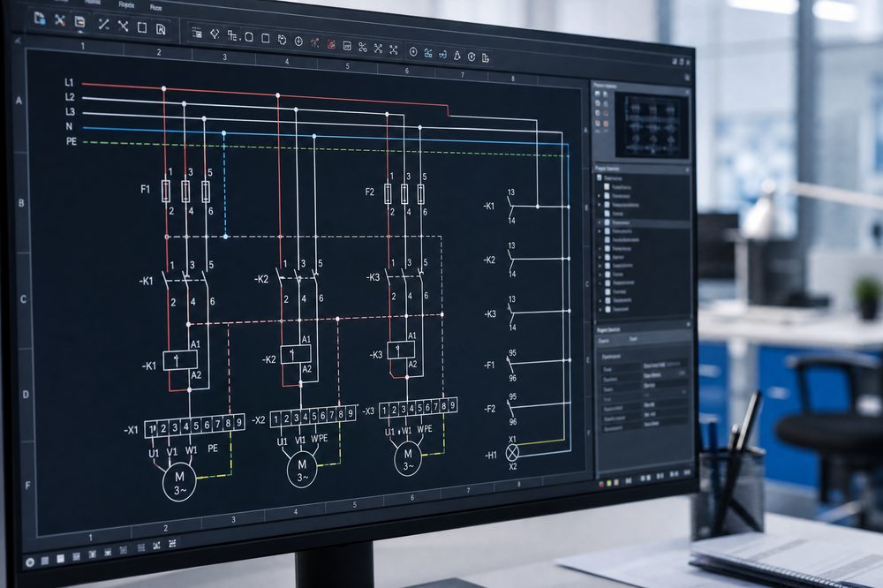883x588 pixels.
Task: Select the -X1 terminal strip label
Action: click(131, 430)
